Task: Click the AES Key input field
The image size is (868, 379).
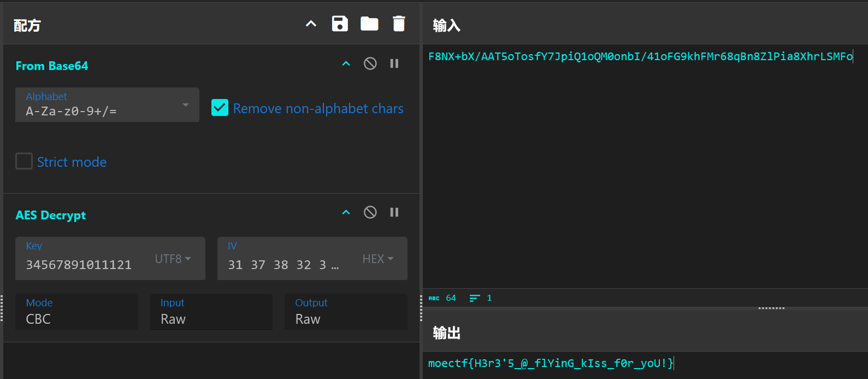Action: coord(82,265)
